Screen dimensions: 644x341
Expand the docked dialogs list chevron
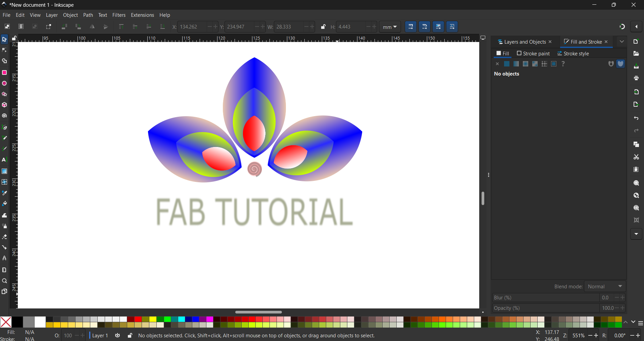click(622, 42)
